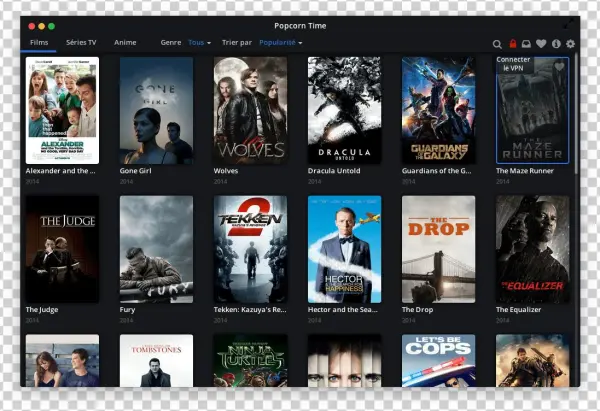Open the search magnifier icon

pos(497,44)
